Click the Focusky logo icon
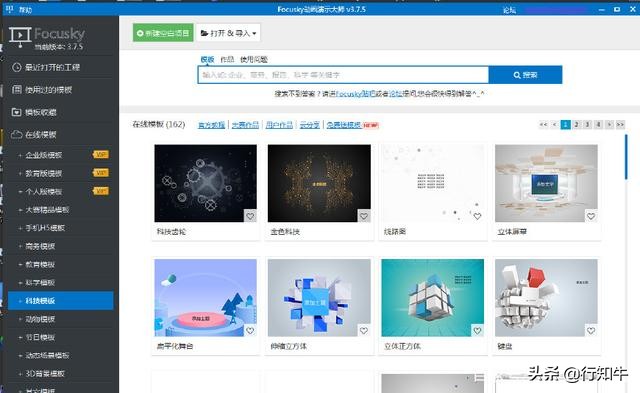This screenshot has width=640, height=393. pyautogui.click(x=20, y=37)
